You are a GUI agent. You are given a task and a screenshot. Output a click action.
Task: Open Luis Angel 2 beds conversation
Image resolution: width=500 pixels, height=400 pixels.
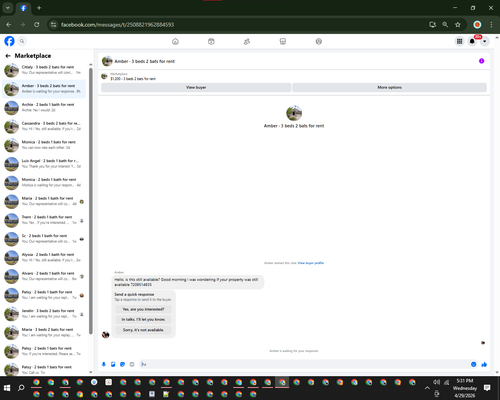coord(44,164)
